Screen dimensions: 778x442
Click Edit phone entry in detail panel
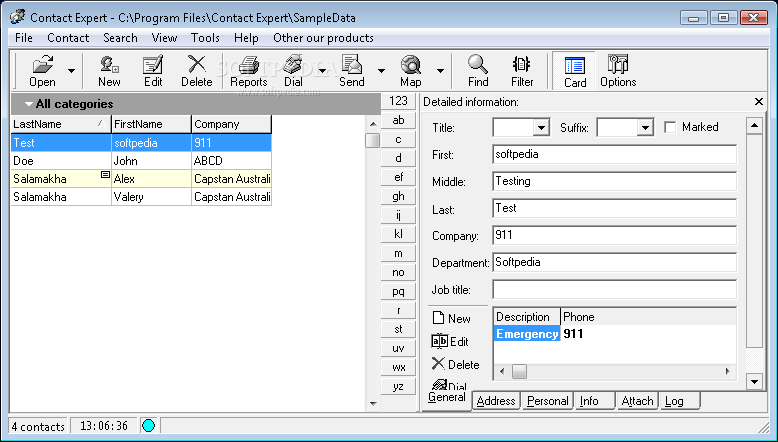(450, 341)
